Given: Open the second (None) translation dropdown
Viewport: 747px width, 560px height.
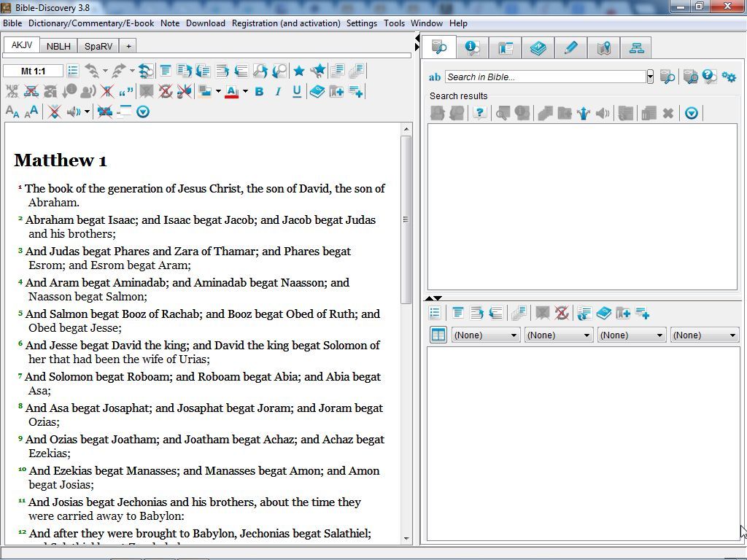Looking at the screenshot, I should [x=558, y=335].
